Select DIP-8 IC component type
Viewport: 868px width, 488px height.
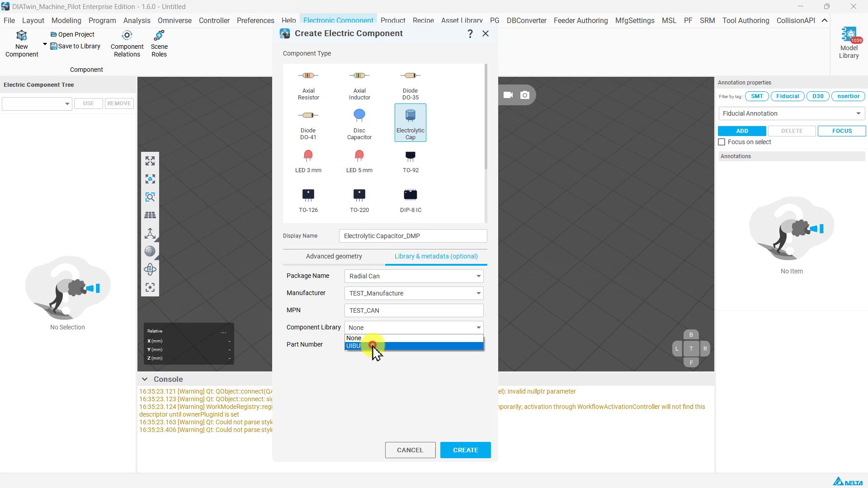410,201
